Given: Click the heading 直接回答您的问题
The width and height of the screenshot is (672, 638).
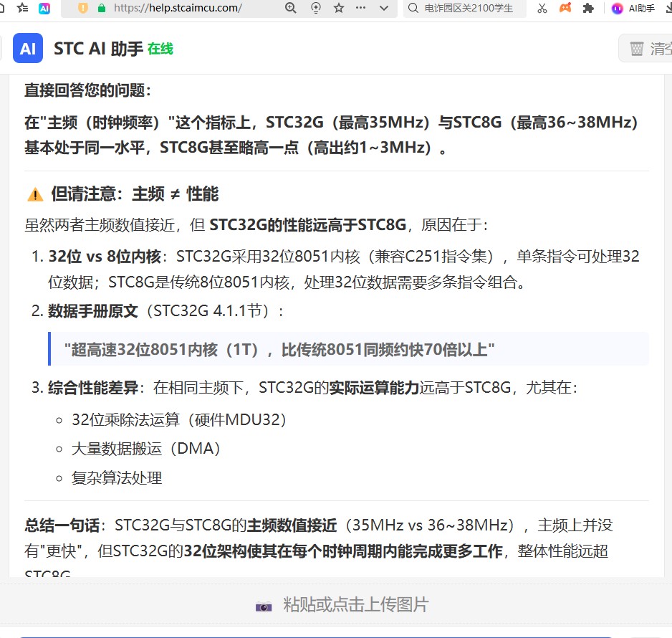Looking at the screenshot, I should point(87,90).
